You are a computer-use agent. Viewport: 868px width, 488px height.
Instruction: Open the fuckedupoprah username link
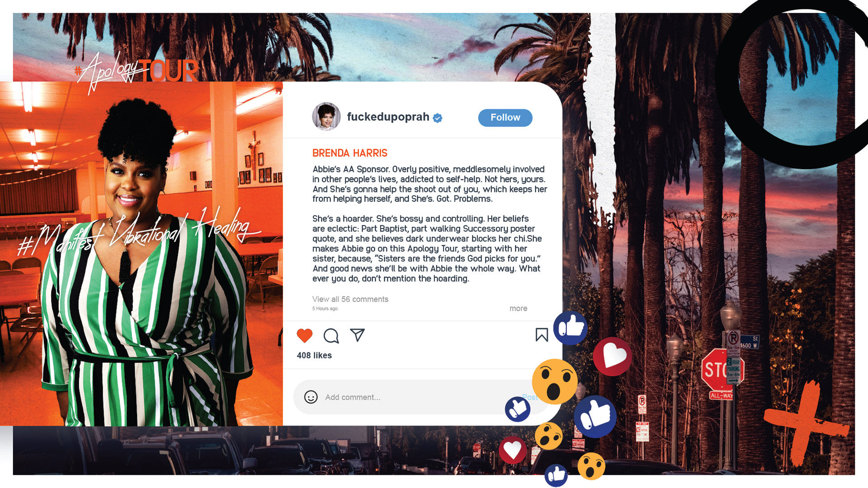click(x=388, y=117)
